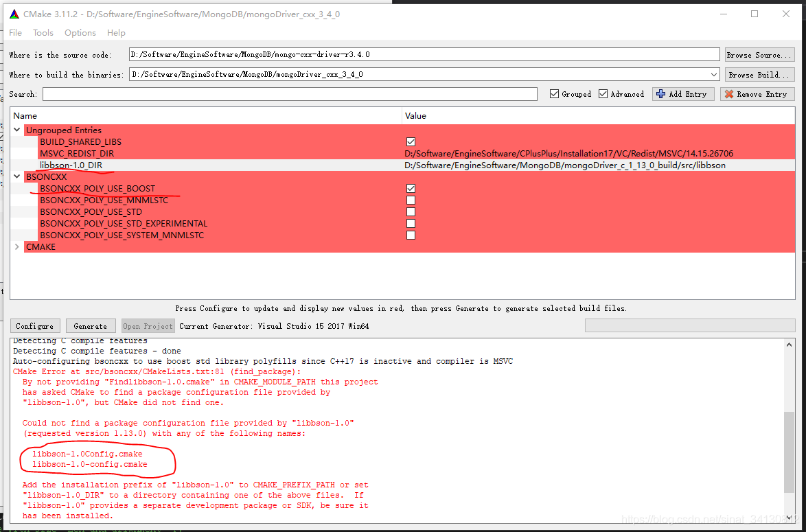Click the source code path field
The height and width of the screenshot is (532, 806).
click(x=424, y=54)
